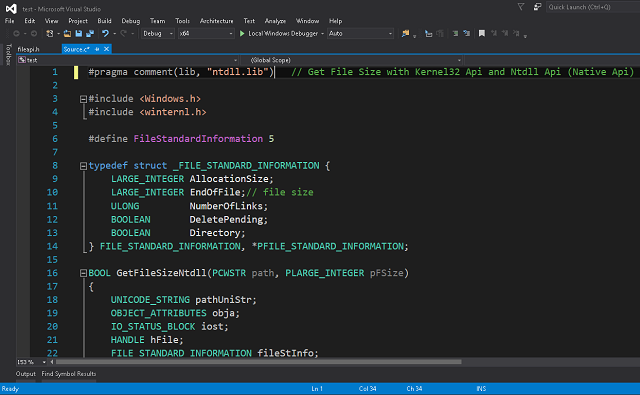
Task: Click in the Quick Launch search box
Action: [593, 7]
